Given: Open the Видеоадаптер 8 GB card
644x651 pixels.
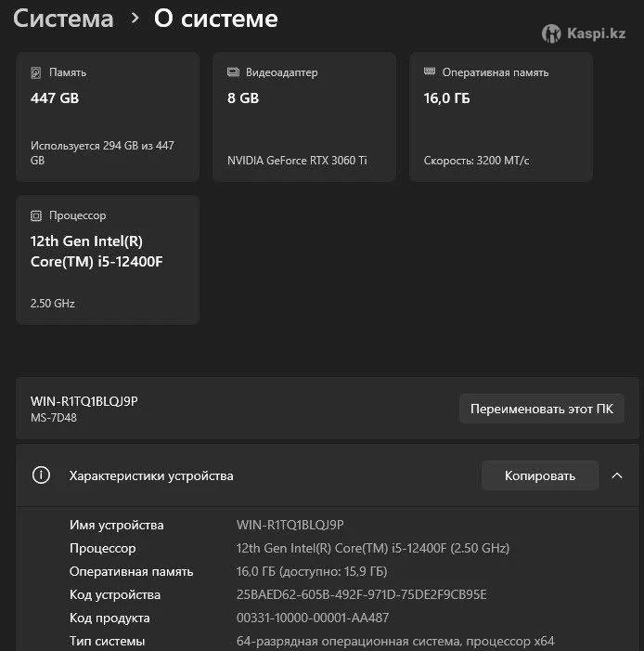Looking at the screenshot, I should click(304, 116).
